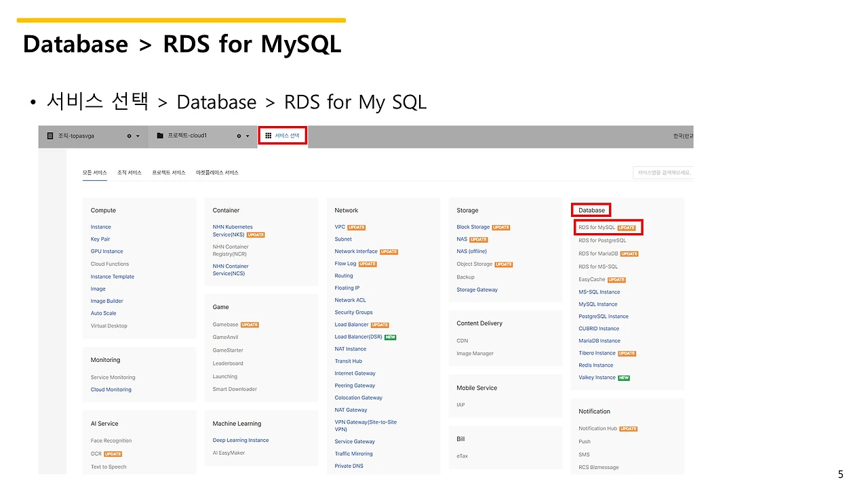868x488 pixels.
Task: Switch to the 프로젝트 서비스 tab
Action: tap(169, 173)
